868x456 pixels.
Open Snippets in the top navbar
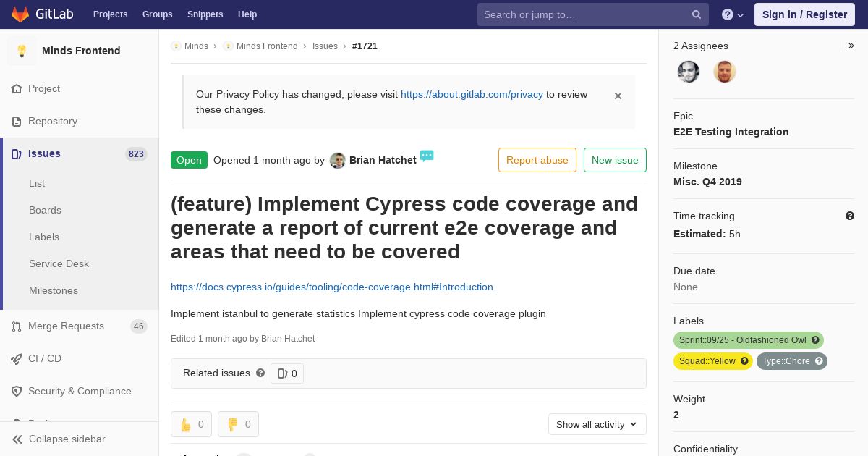[205, 14]
